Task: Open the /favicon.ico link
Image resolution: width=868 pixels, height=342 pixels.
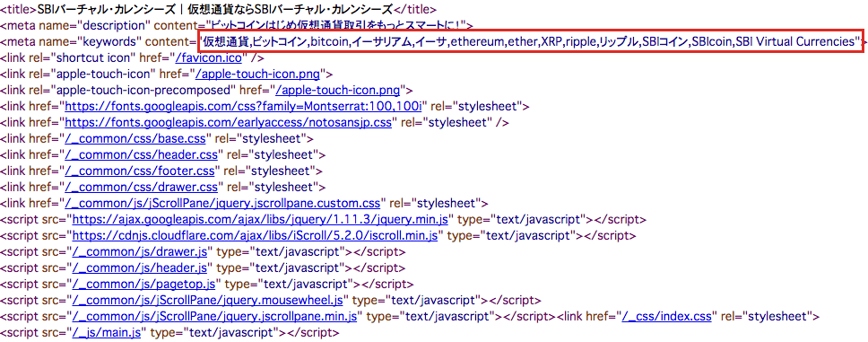Action: (x=208, y=57)
